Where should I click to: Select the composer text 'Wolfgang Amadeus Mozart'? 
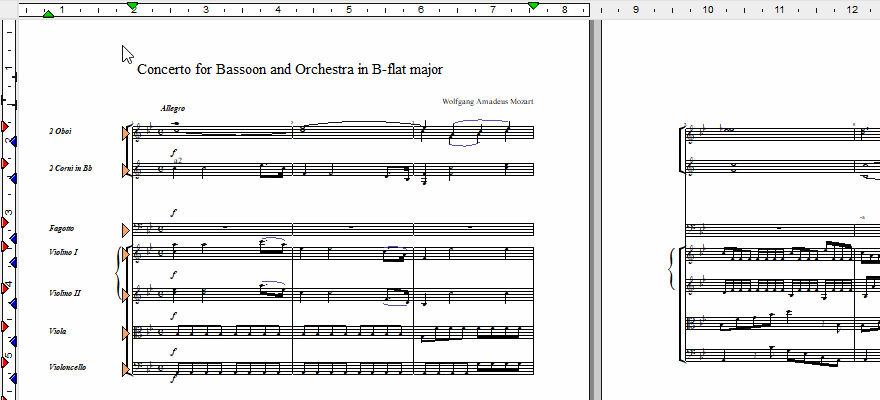pyautogui.click(x=488, y=102)
